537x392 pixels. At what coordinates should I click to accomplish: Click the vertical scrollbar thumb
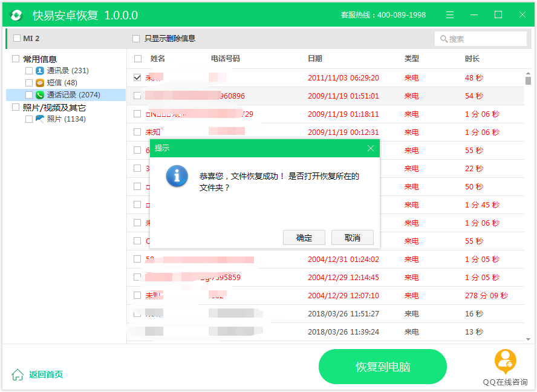pos(528,80)
